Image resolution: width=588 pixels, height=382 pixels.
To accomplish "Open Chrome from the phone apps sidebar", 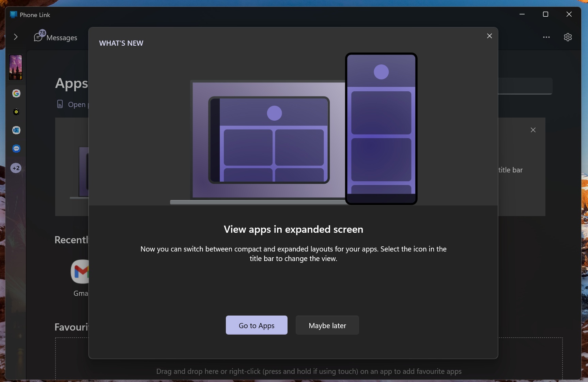I will point(16,94).
